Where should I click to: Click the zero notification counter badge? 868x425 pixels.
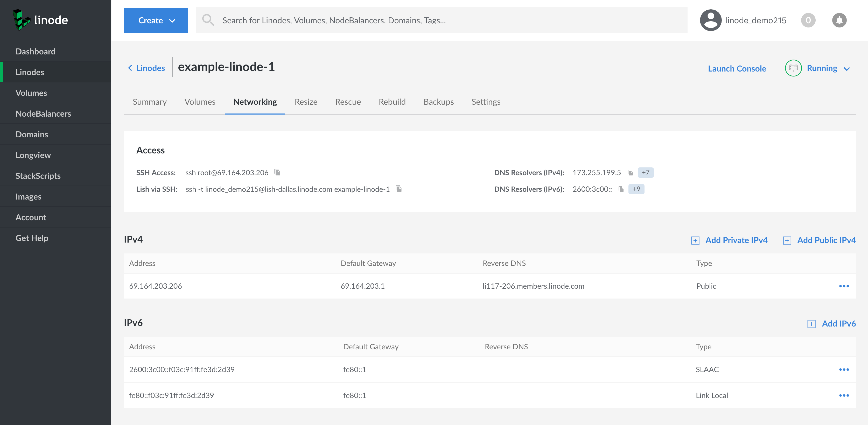tap(808, 20)
